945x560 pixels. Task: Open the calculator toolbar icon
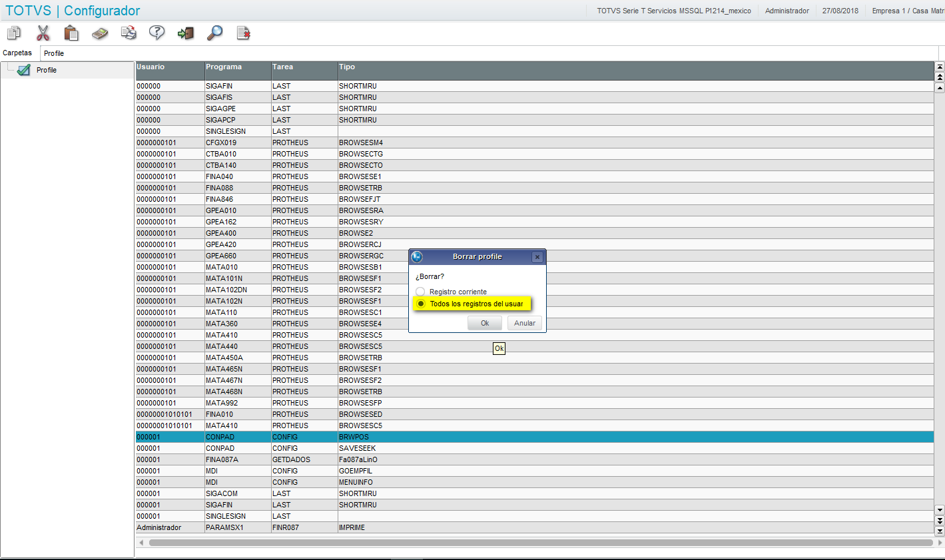point(100,33)
